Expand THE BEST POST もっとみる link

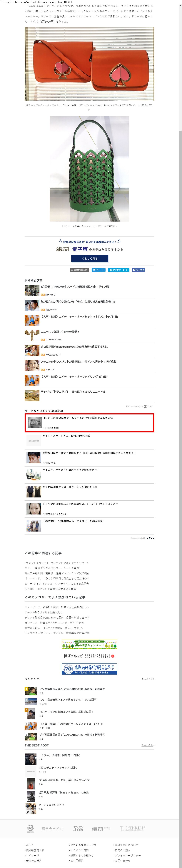[148, 745]
